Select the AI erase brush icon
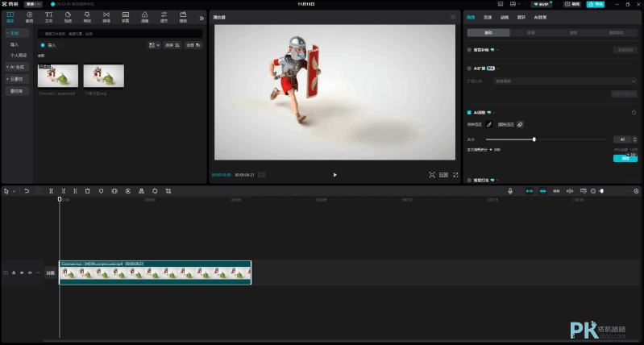 click(489, 124)
